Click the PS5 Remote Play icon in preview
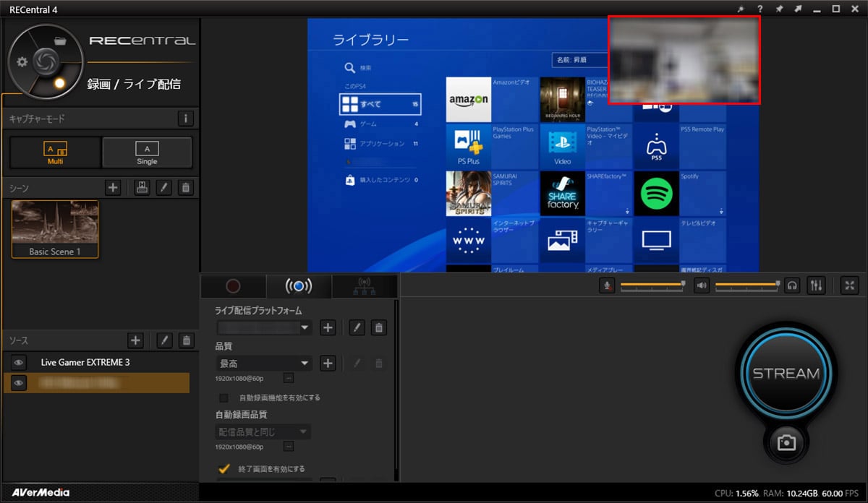Image resolution: width=868 pixels, height=503 pixels. (657, 146)
